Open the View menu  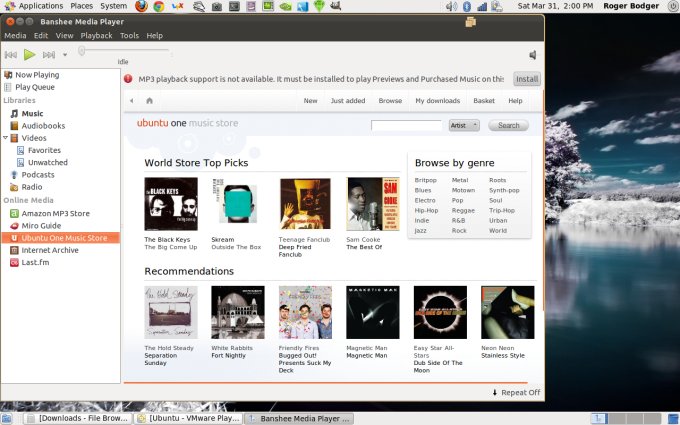coord(64,36)
